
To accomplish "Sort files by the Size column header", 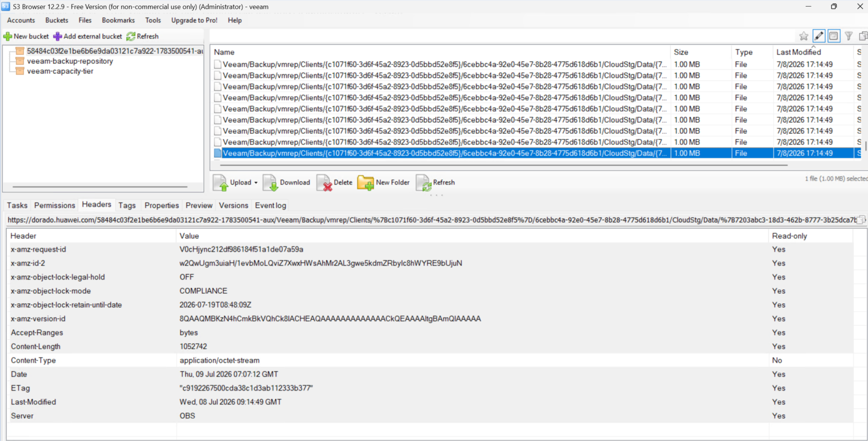I will tap(701, 52).
